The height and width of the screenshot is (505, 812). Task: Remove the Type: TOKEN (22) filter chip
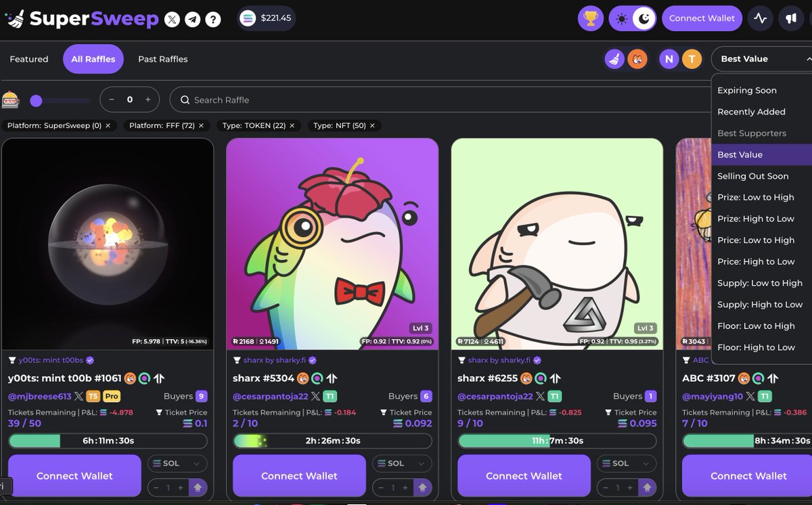coord(292,125)
